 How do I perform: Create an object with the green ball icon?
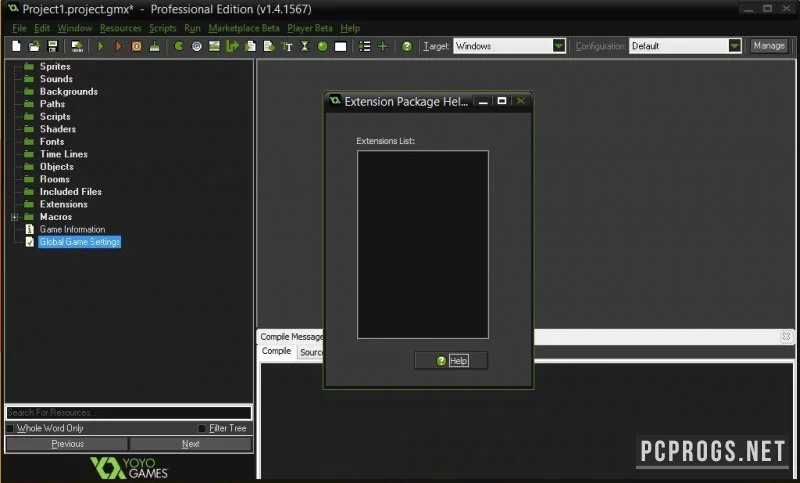point(322,46)
